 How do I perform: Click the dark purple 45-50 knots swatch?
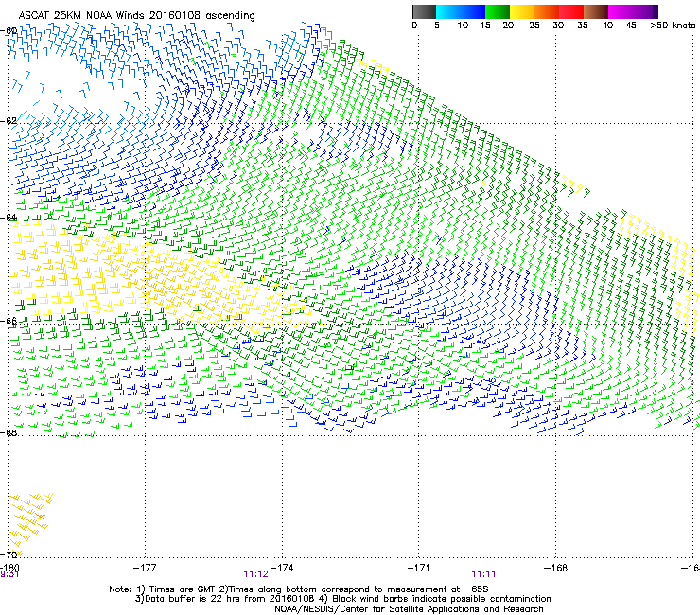point(645,11)
